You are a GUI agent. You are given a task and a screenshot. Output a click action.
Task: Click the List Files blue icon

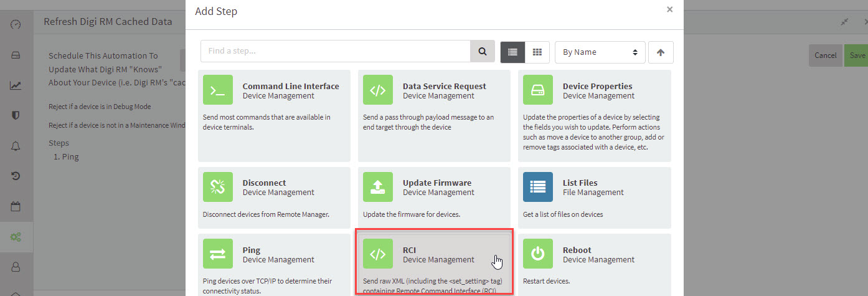[538, 187]
